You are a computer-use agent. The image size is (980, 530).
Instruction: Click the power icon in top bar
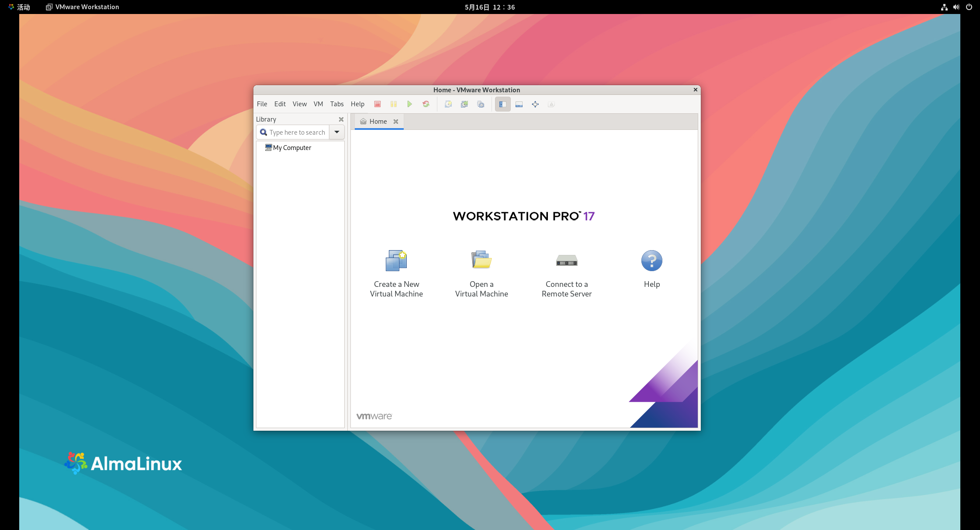click(x=969, y=7)
